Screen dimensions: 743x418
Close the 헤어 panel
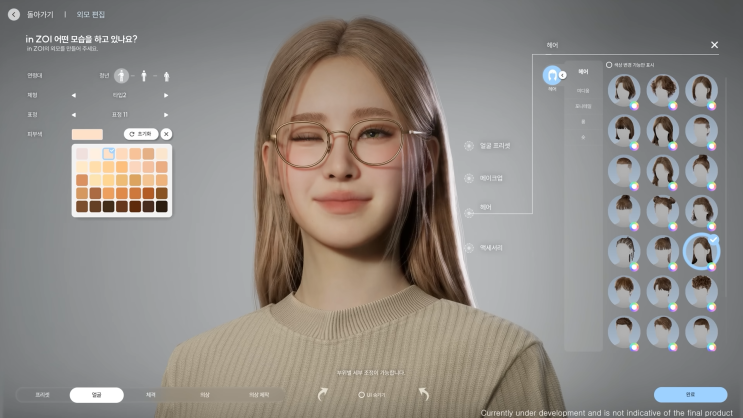(714, 45)
